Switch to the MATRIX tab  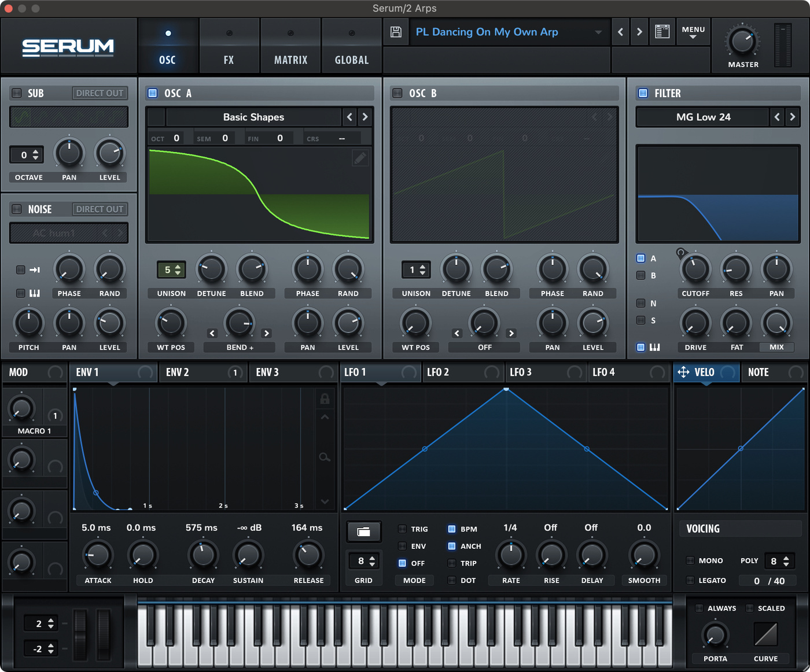tap(290, 46)
